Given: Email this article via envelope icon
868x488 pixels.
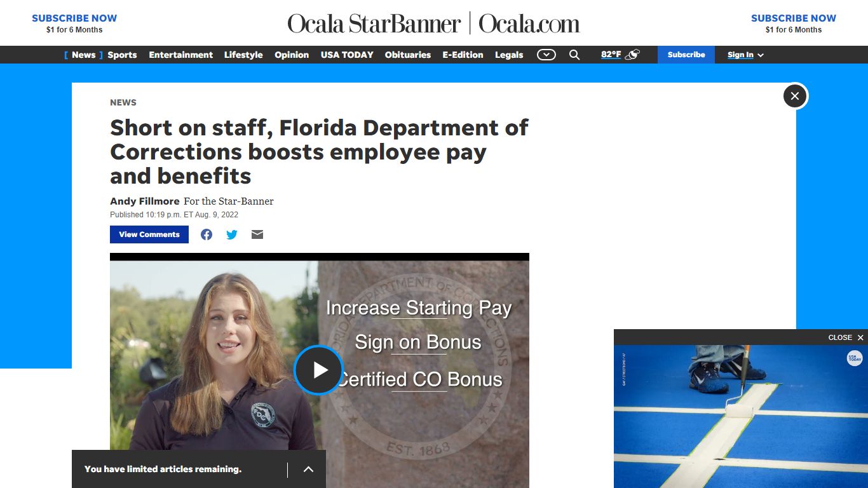Looking at the screenshot, I should click(257, 234).
